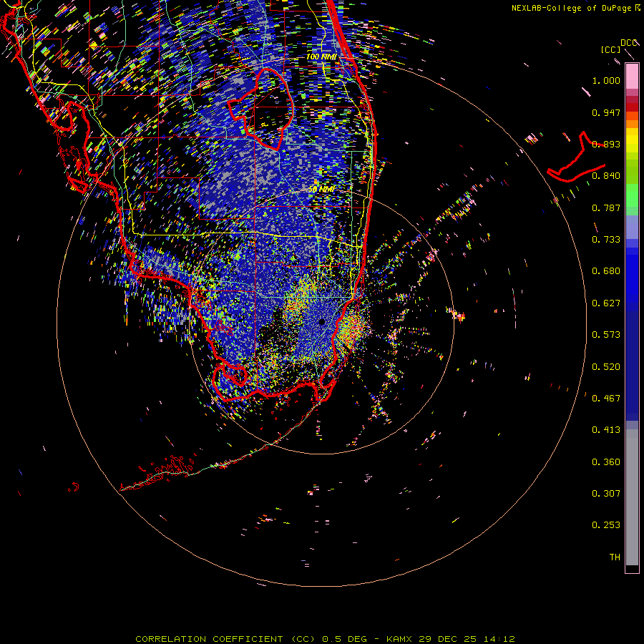Click the 50 NMI range ring label

pos(321,190)
